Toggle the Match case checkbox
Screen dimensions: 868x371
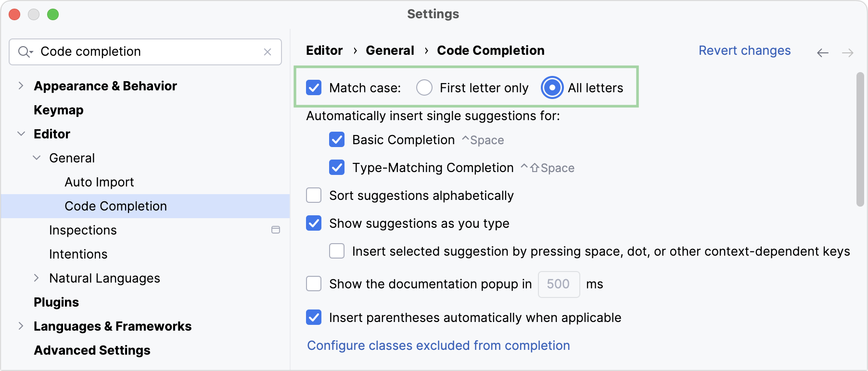(x=314, y=88)
